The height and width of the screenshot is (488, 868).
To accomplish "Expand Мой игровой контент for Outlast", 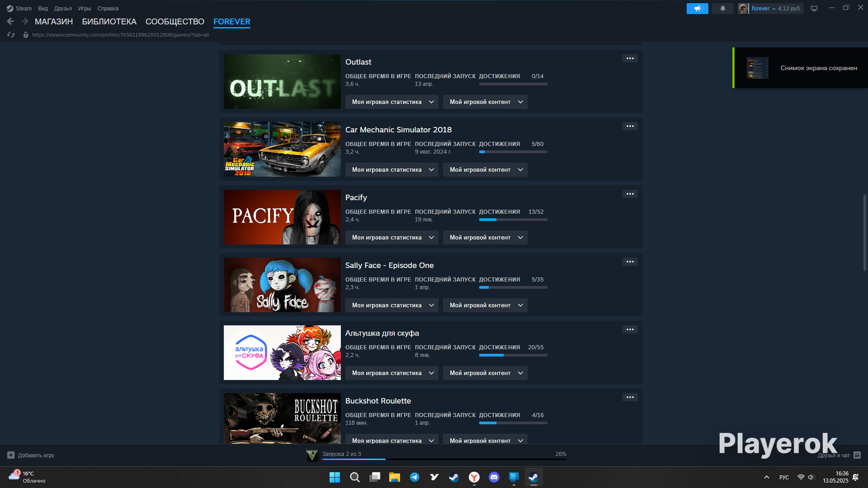I will tap(485, 102).
